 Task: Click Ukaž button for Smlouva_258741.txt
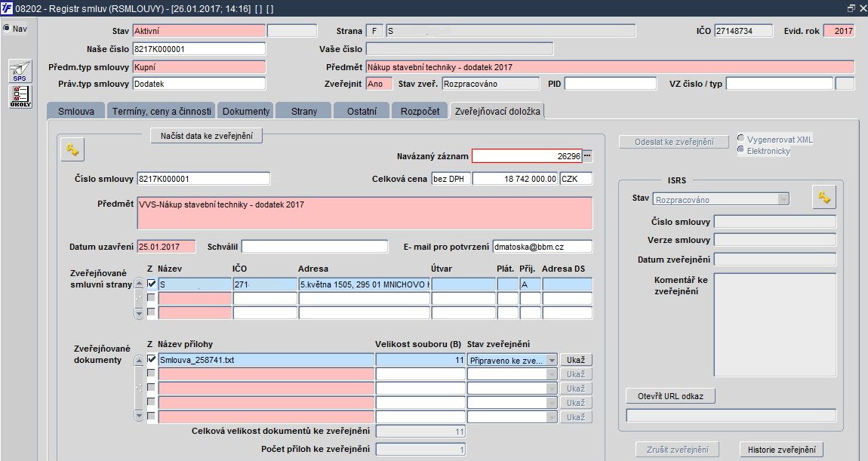(576, 361)
